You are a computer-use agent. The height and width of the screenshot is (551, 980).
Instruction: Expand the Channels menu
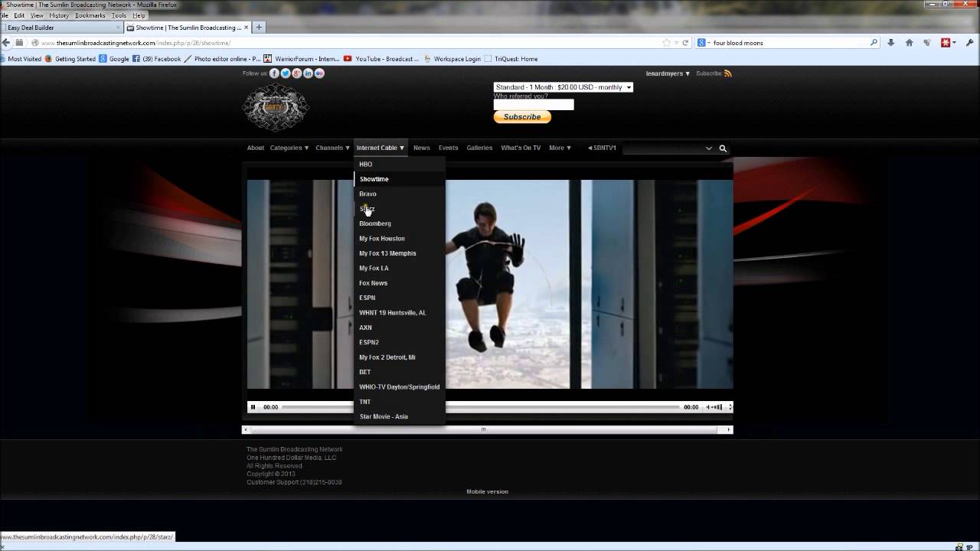332,148
